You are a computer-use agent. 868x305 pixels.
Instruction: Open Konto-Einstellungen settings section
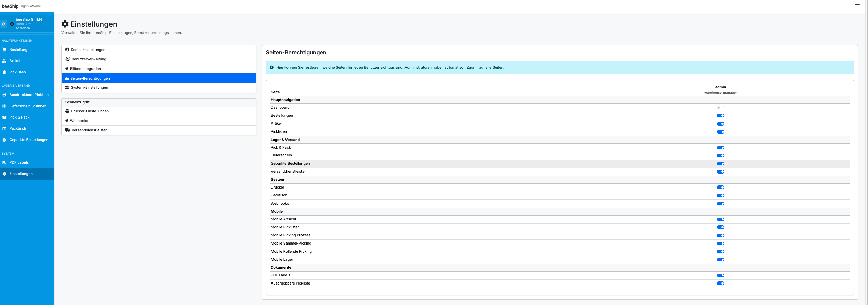pos(159,50)
